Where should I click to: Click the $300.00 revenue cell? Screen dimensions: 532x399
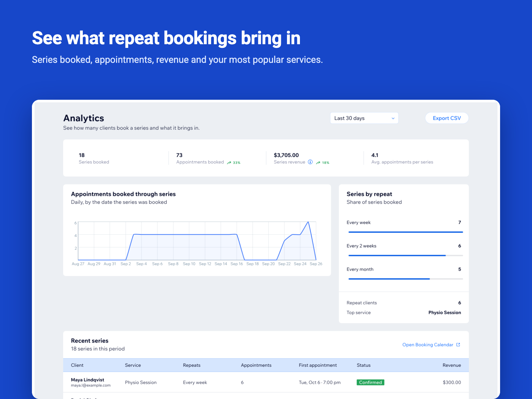point(452,382)
